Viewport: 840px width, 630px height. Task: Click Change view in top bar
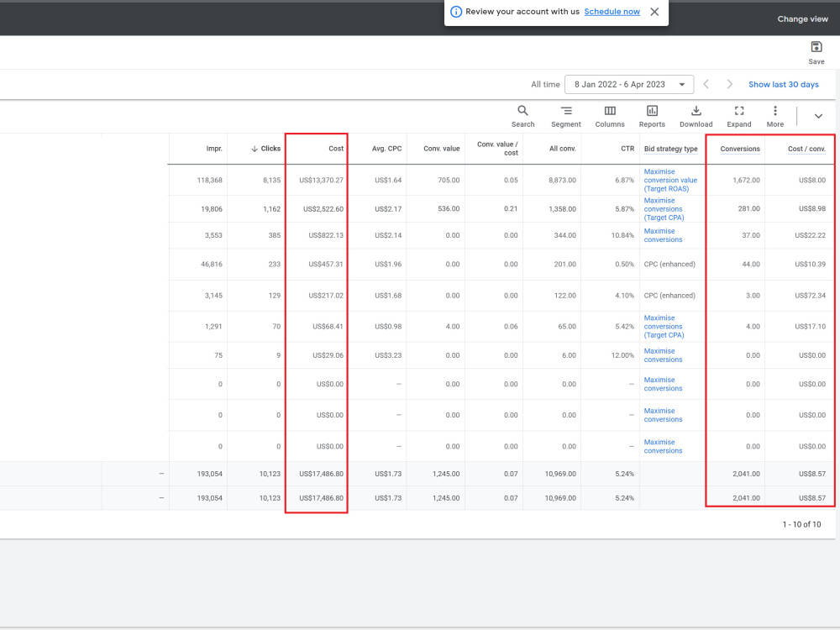coord(802,18)
